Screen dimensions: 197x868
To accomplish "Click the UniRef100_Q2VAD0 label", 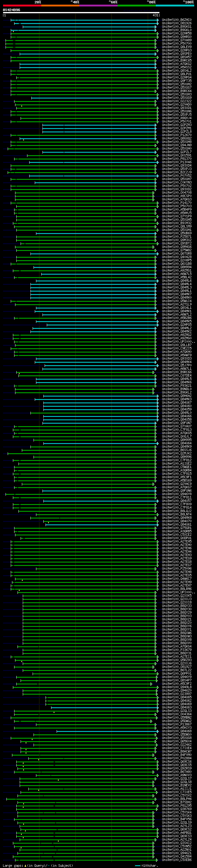I will 177,104.
